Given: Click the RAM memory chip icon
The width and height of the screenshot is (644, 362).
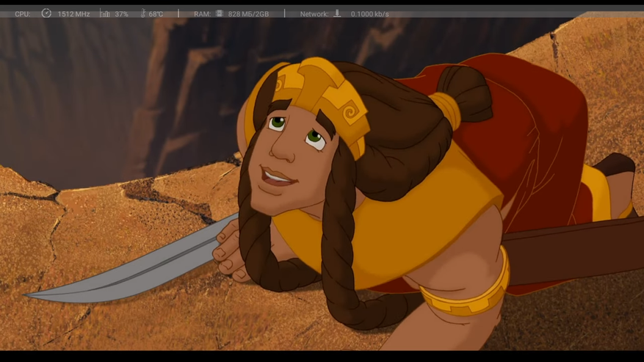Looking at the screenshot, I should pos(220,13).
